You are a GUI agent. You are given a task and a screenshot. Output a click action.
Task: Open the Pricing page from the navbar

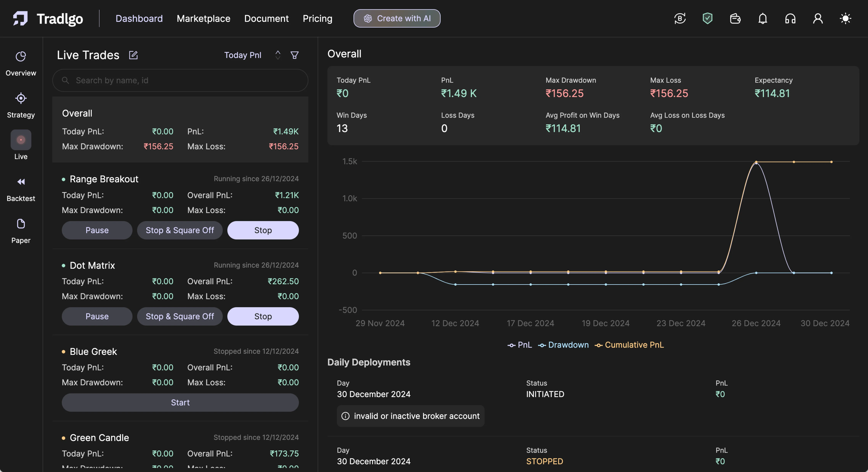318,19
